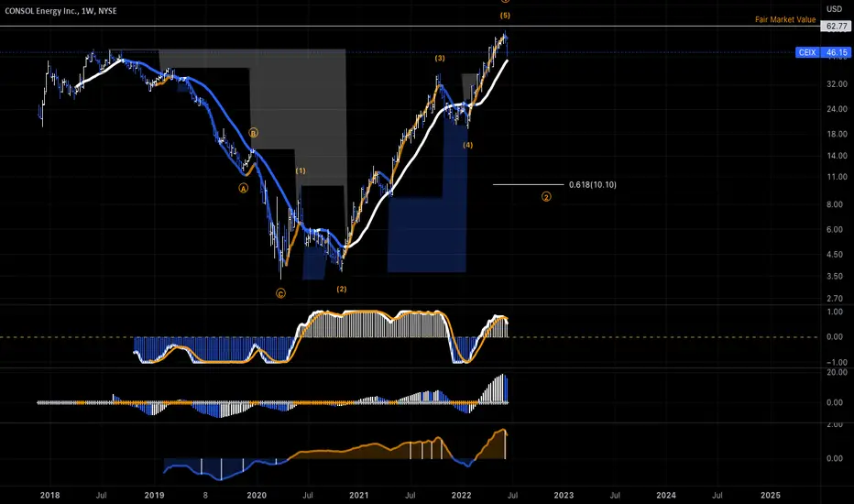Select the (2) wave label near bottom
The image size is (854, 504).
point(342,289)
